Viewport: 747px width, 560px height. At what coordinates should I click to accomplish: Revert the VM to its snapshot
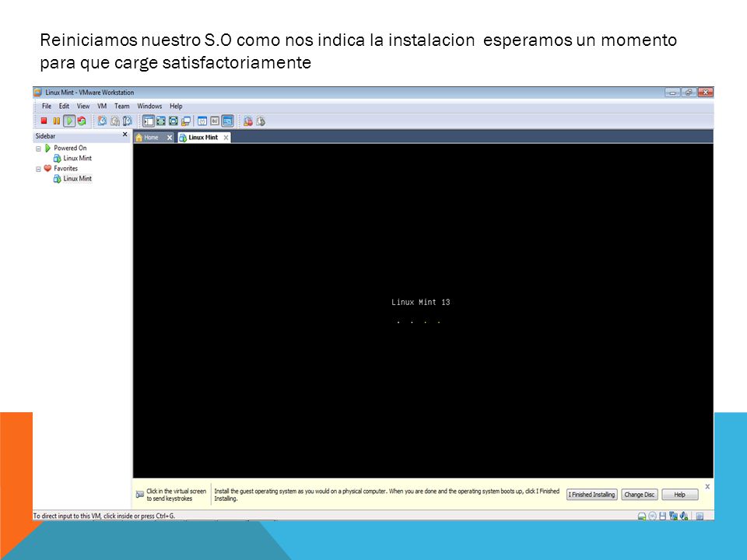[x=115, y=121]
